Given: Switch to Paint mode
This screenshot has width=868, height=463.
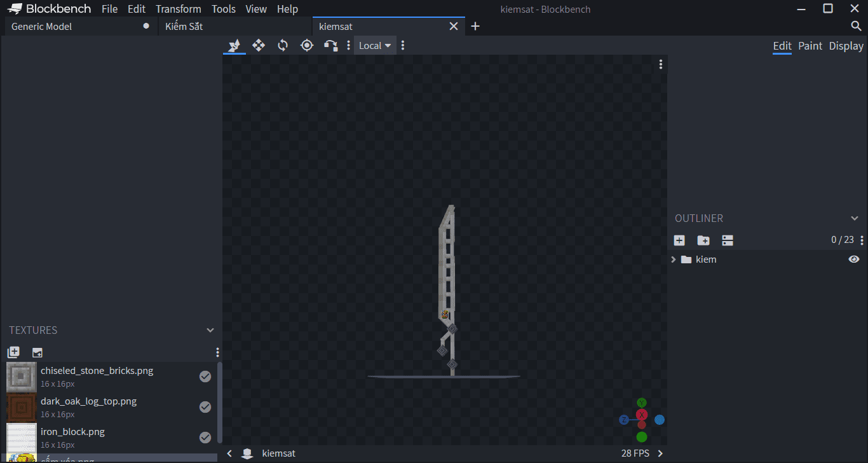Looking at the screenshot, I should tap(810, 46).
